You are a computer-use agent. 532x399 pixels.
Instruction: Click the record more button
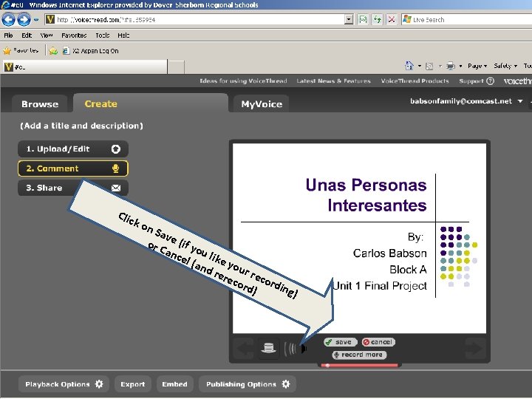(x=359, y=355)
